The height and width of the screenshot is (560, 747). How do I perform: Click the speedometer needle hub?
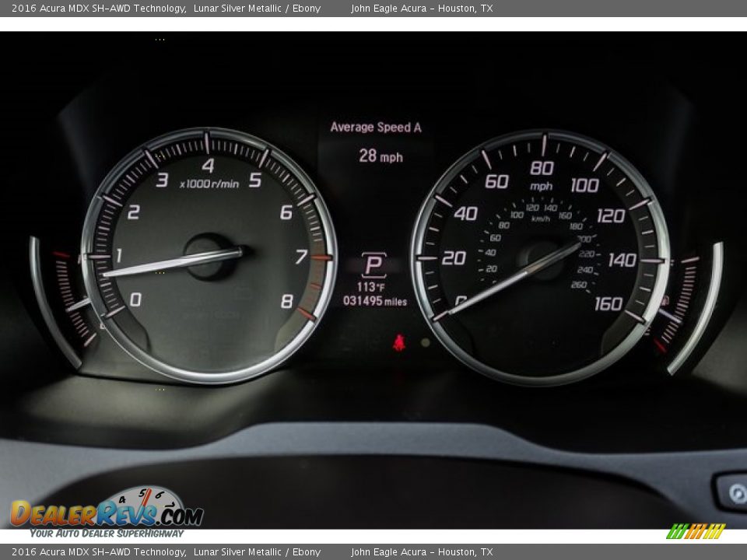[x=545, y=260]
